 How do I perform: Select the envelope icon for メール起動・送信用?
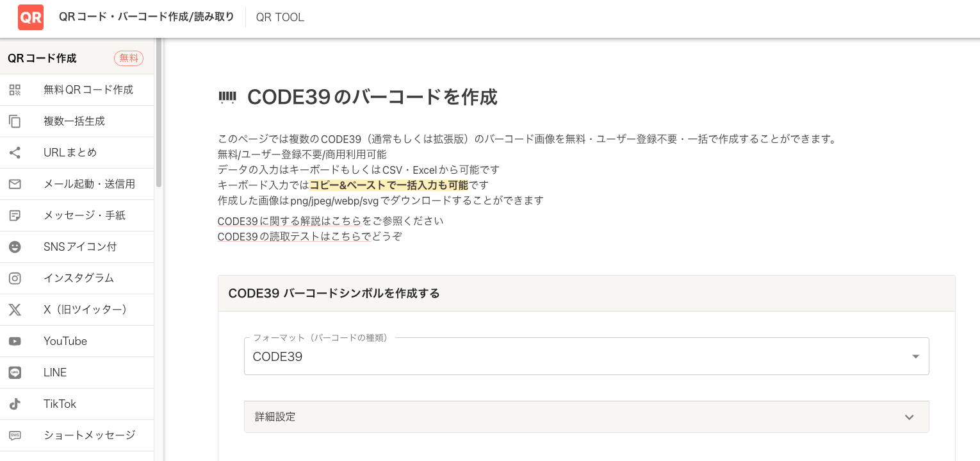14,183
